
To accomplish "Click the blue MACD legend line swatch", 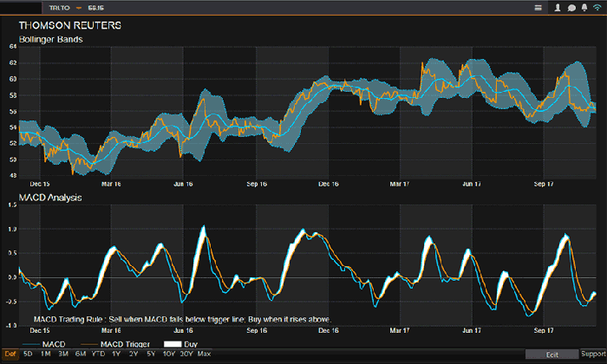I will 31,344.
